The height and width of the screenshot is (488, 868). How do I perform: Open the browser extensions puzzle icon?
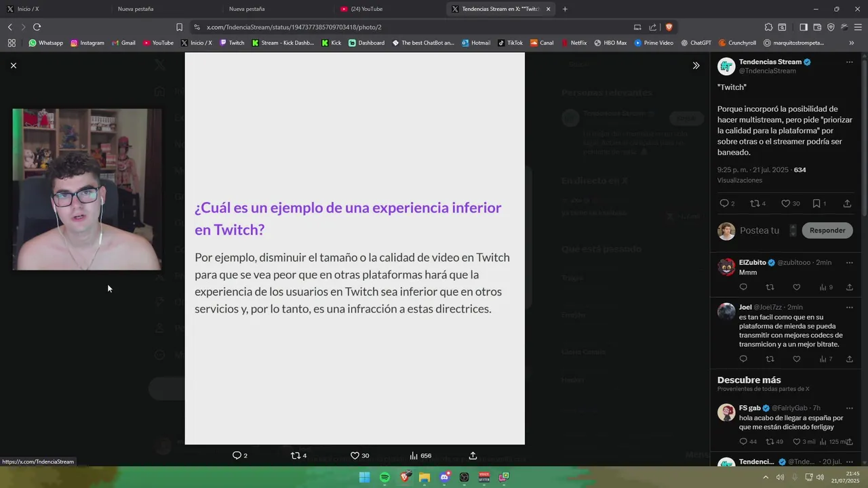pyautogui.click(x=768, y=27)
